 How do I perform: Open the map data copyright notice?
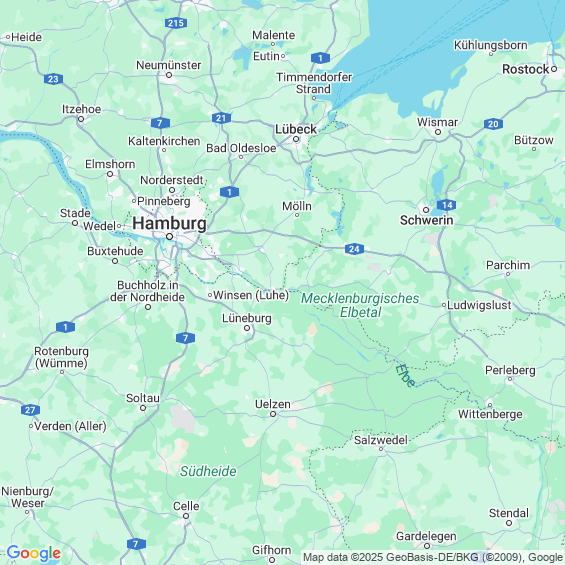[x=433, y=557]
